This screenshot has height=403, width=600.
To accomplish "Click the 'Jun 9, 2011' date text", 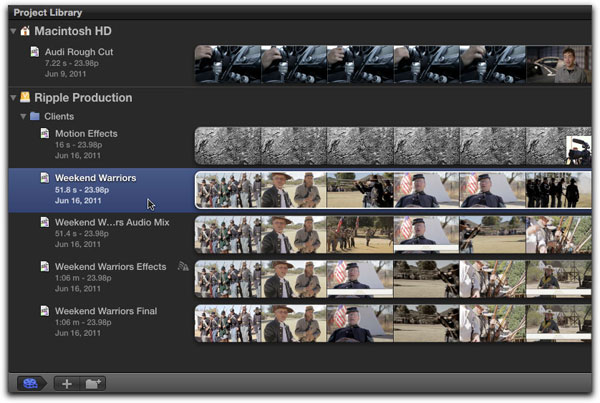I will click(65, 74).
